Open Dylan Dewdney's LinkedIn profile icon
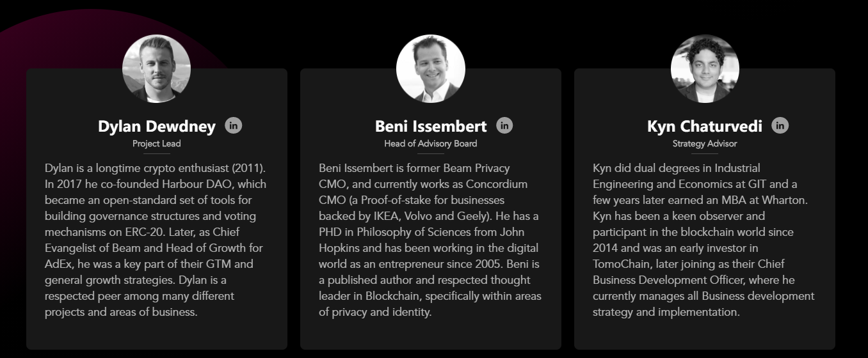 pyautogui.click(x=234, y=125)
